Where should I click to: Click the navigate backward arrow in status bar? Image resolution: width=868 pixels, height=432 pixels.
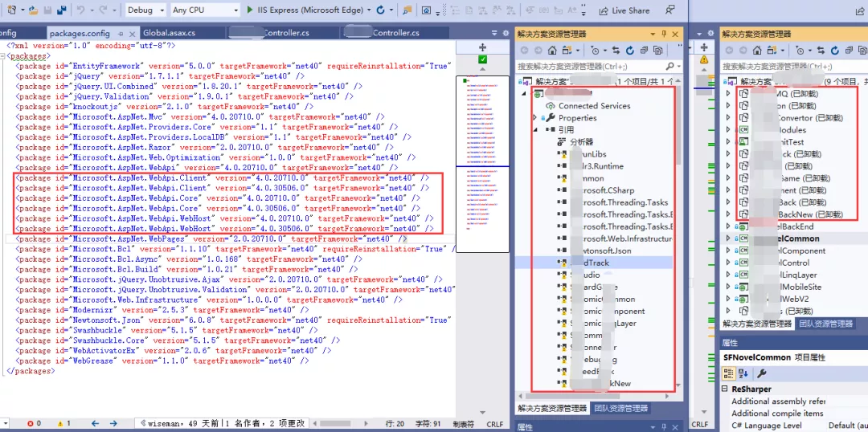click(96, 423)
